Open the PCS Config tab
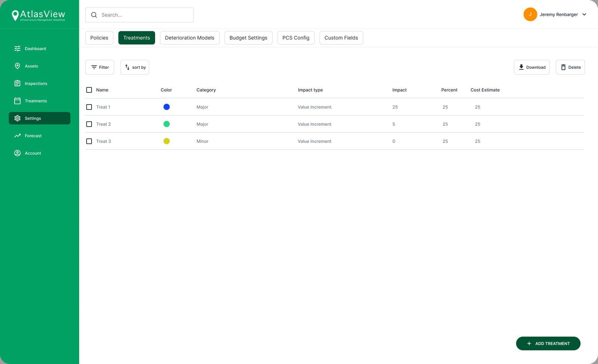598x364 pixels. click(296, 38)
